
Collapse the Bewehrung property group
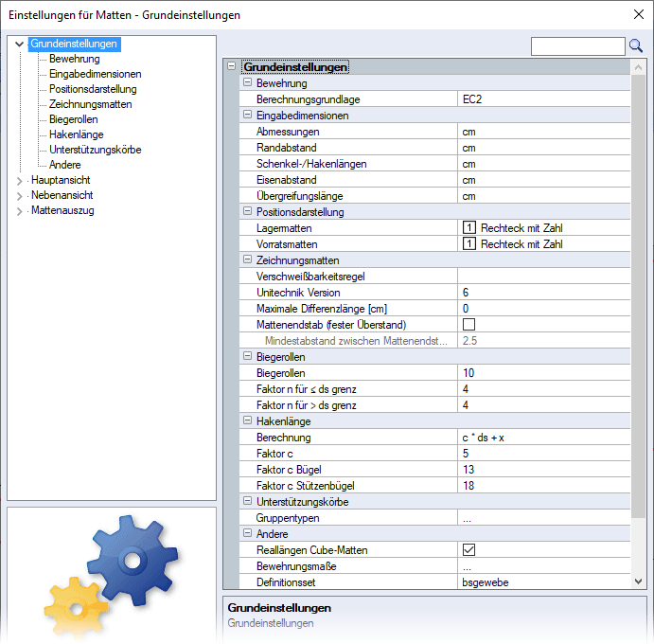pos(247,82)
